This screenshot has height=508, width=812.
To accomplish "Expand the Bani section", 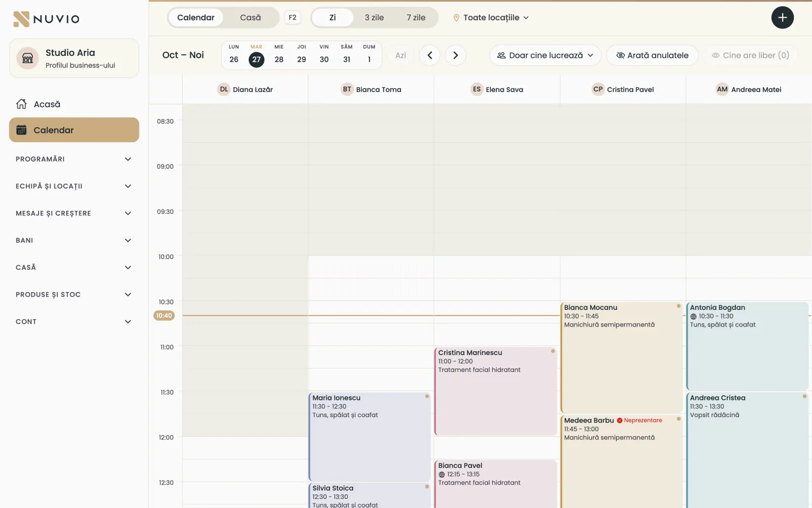I will (74, 240).
